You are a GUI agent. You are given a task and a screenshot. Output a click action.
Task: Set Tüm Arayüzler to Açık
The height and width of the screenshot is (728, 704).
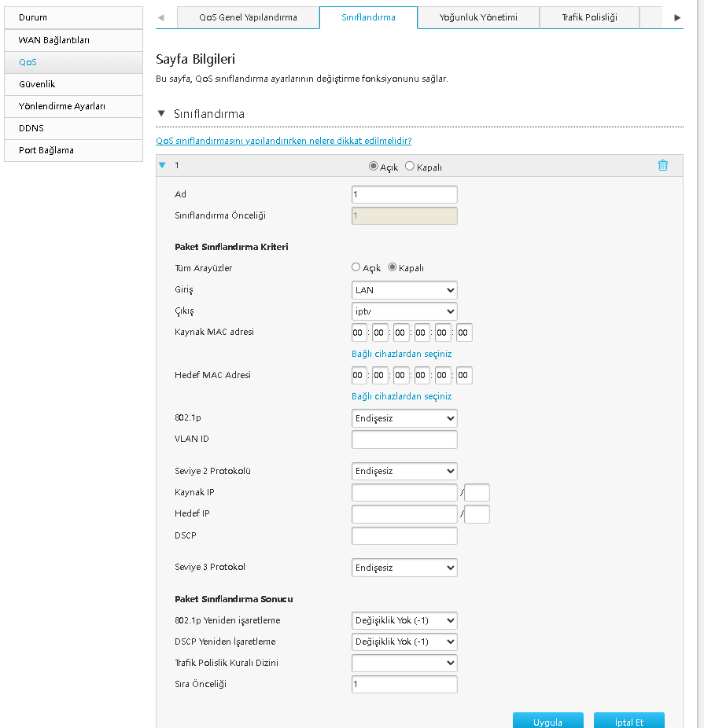click(x=356, y=267)
